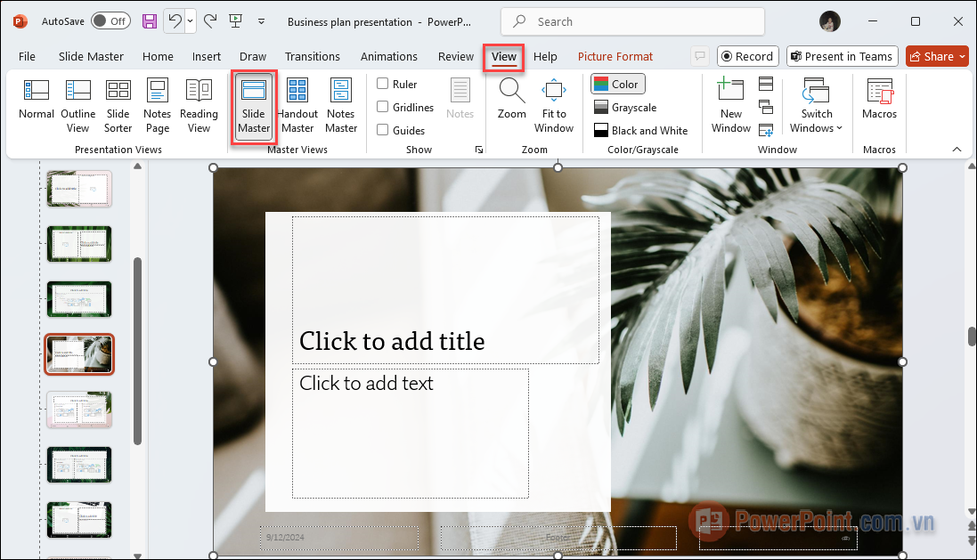Open the Review tab

(x=455, y=56)
